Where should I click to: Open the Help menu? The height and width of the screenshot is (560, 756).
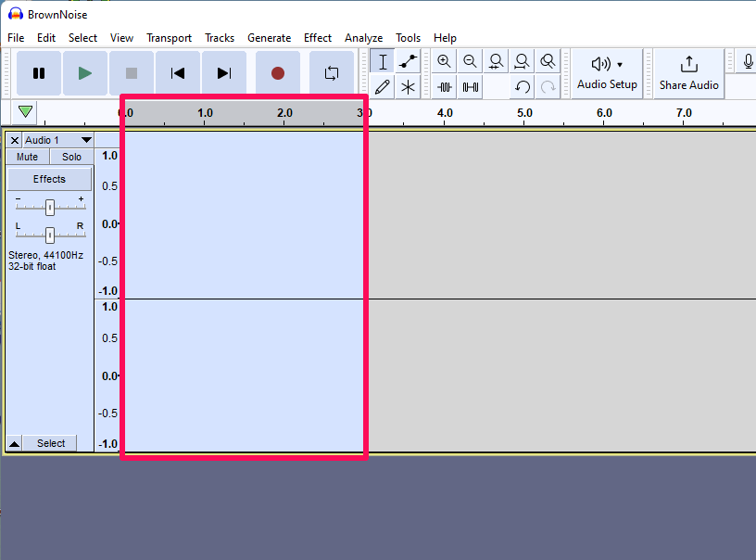tap(445, 38)
